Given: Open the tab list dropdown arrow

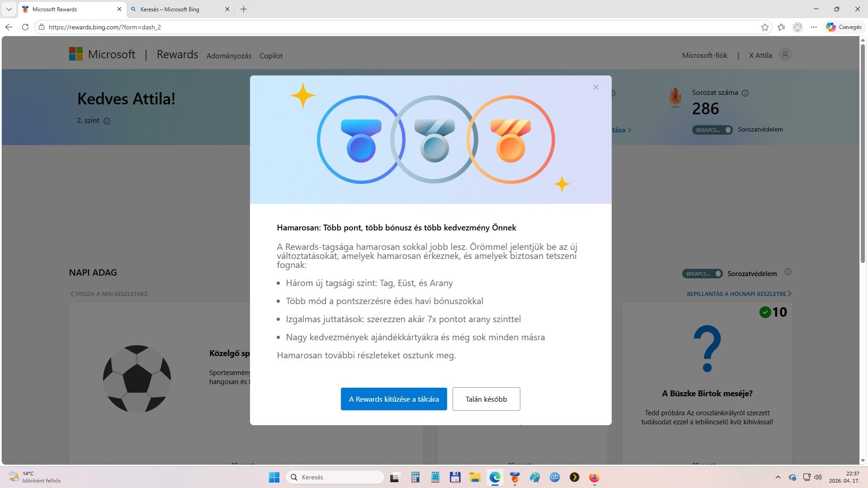Looking at the screenshot, I should 9,9.
